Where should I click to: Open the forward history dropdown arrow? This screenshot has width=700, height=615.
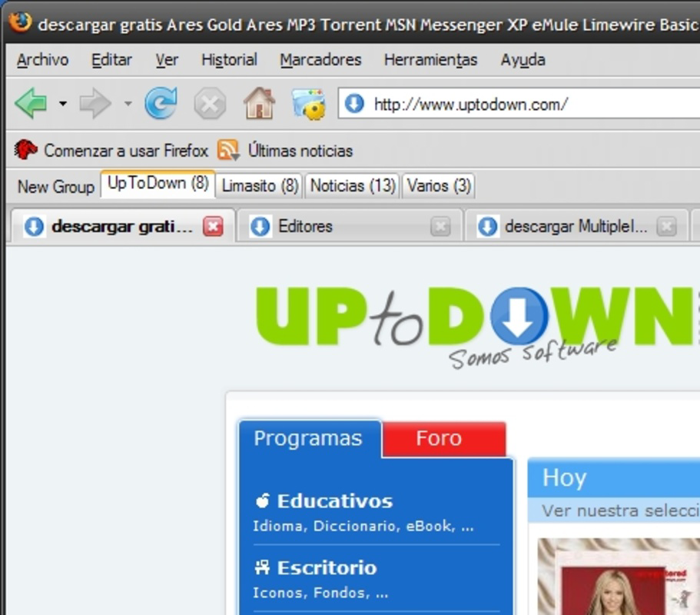click(128, 104)
